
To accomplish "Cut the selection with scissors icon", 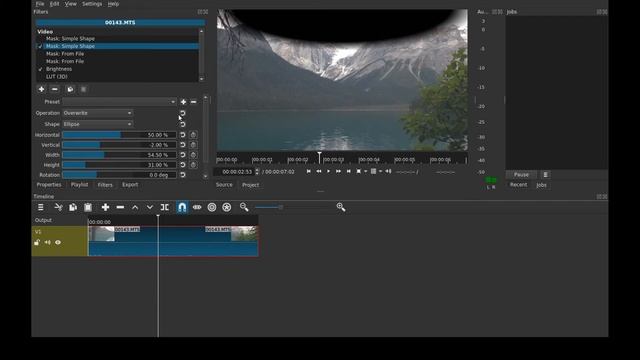I will (x=58, y=207).
